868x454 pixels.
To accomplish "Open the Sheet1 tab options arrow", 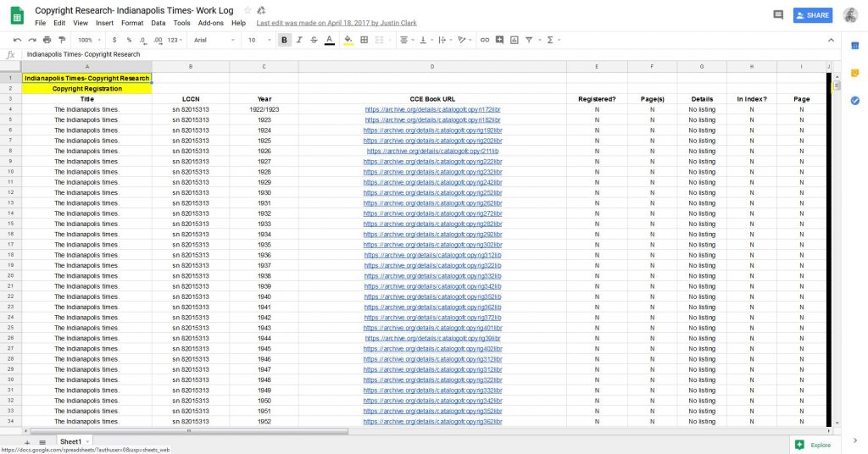I will pos(87,442).
